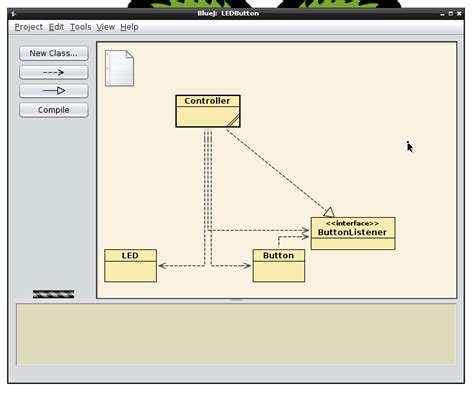This screenshot has width=474, height=393.
Task: Select the LED class box
Action: pyautogui.click(x=130, y=266)
